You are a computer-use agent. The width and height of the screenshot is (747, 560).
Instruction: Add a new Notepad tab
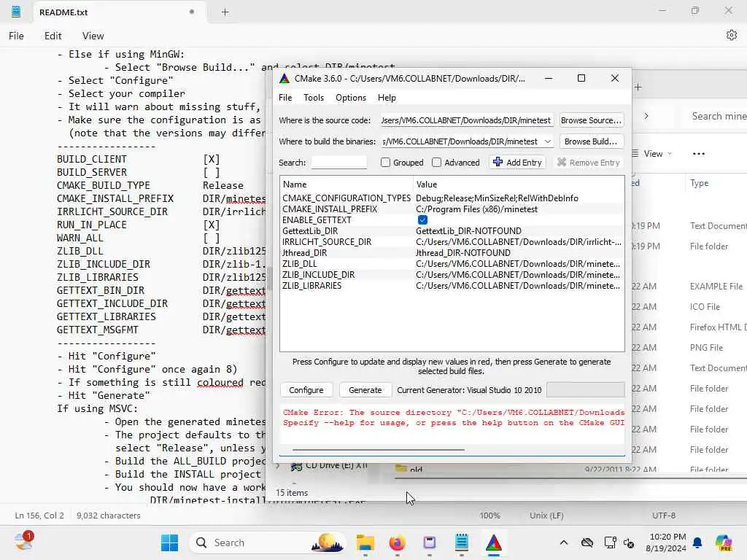coord(225,12)
